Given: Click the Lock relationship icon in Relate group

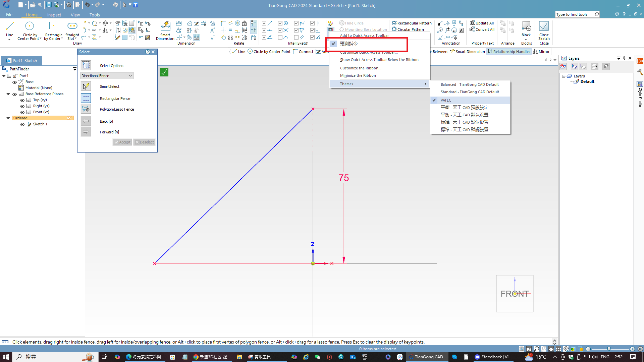Looking at the screenshot, I should click(245, 23).
